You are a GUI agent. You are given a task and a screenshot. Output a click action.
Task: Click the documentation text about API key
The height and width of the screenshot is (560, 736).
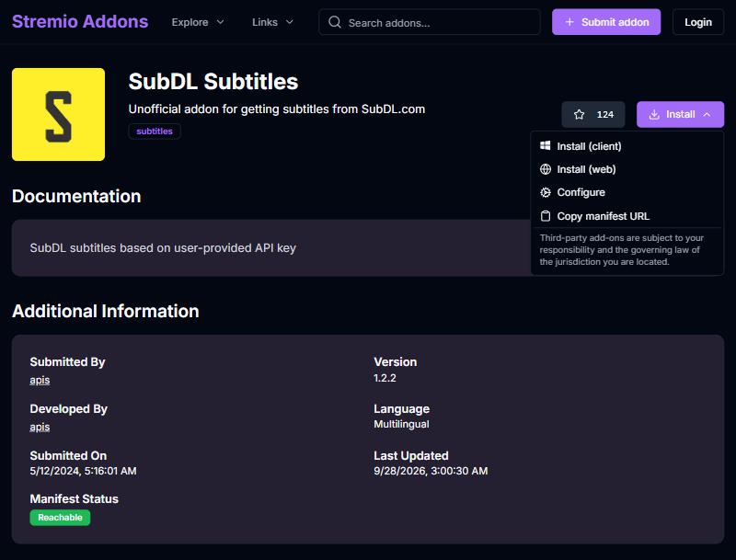point(163,247)
